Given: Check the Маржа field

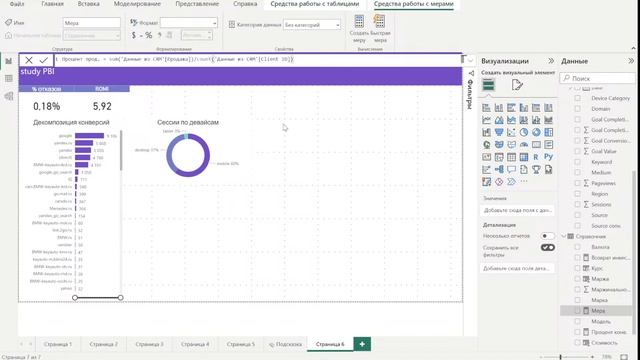Looking at the screenshot, I should pyautogui.click(x=578, y=279).
